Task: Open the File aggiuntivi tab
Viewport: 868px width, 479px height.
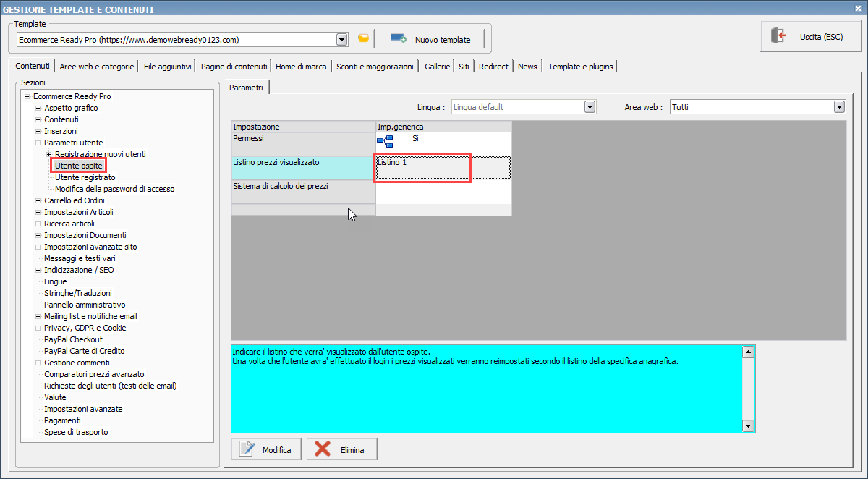Action: tap(168, 67)
